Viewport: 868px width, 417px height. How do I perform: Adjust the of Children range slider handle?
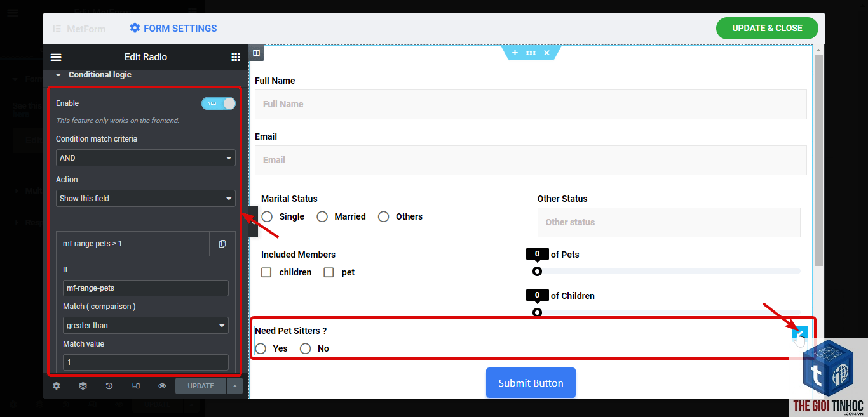(x=537, y=312)
